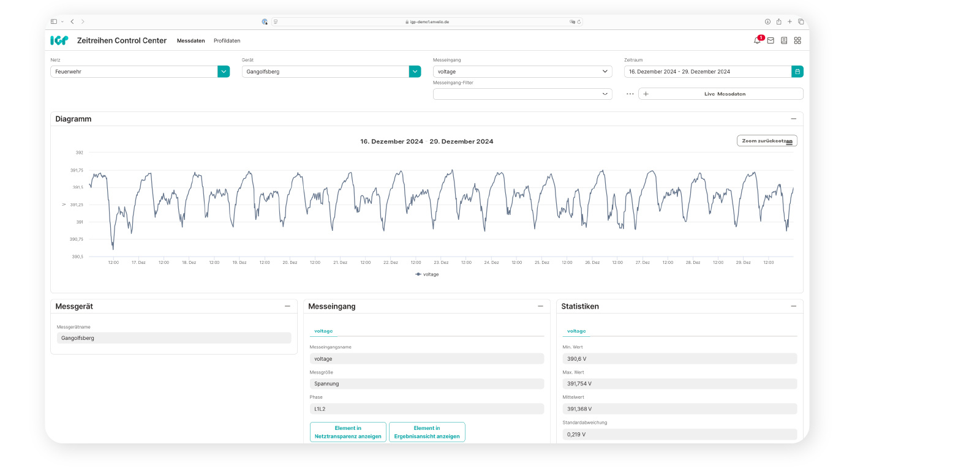Open the chart hamburger menu icon
The width and height of the screenshot is (980, 474).
[x=790, y=142]
